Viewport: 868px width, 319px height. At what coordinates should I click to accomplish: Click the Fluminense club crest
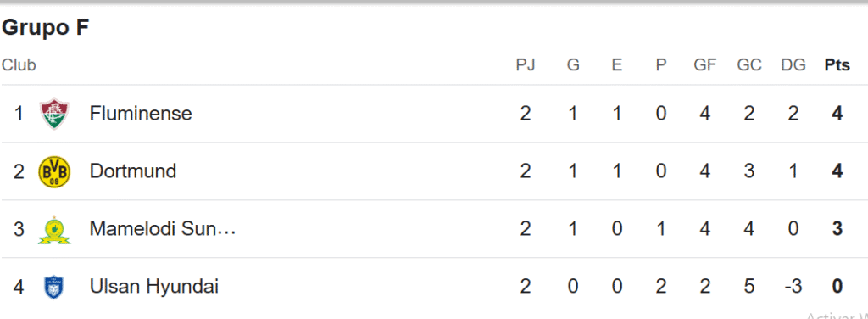pos(54,114)
